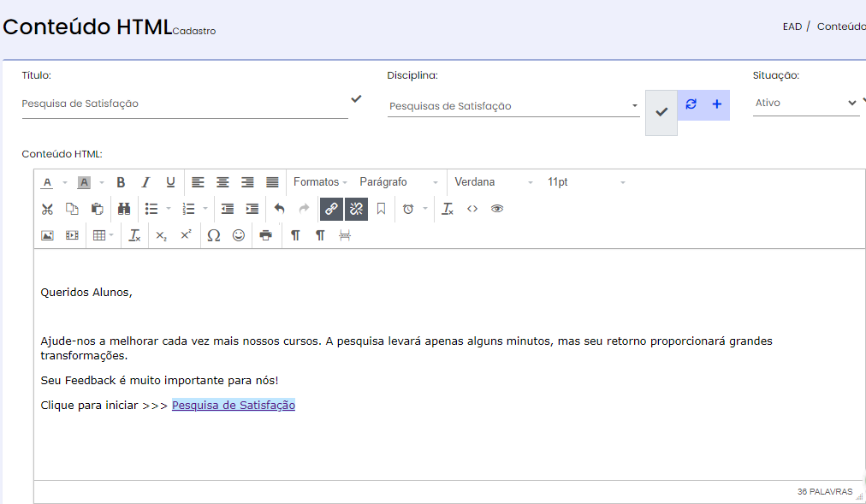The width and height of the screenshot is (866, 504).
Task: Click the Queridos Alunos paragraph
Action: (86, 293)
